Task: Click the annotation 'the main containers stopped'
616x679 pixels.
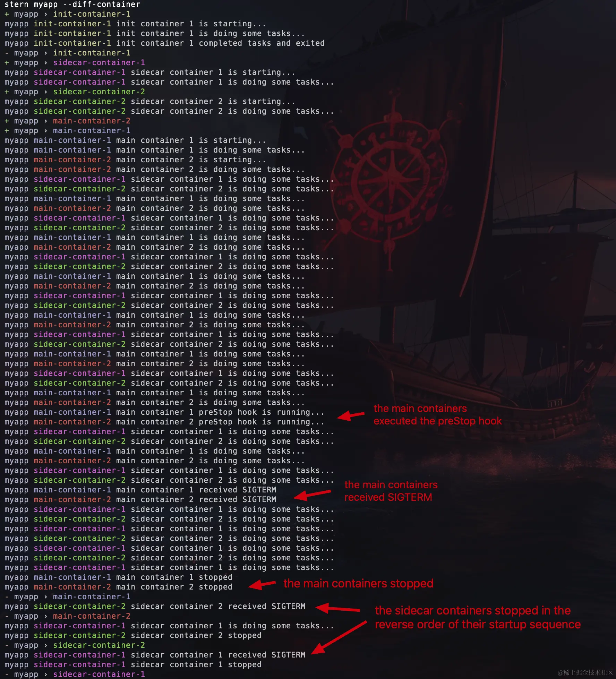Action: (358, 583)
